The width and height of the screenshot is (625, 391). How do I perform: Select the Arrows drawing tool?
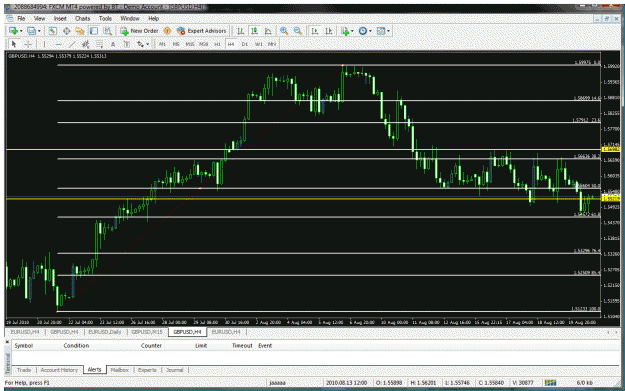tap(140, 44)
